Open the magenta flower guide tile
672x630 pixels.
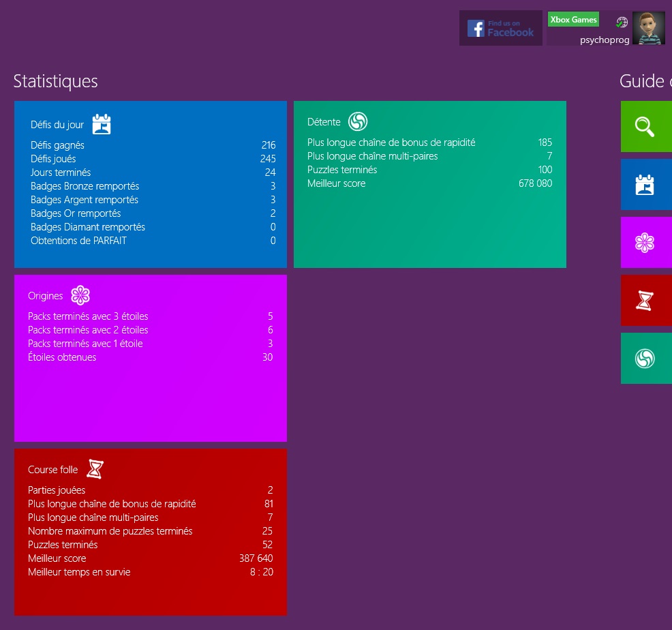click(x=645, y=242)
